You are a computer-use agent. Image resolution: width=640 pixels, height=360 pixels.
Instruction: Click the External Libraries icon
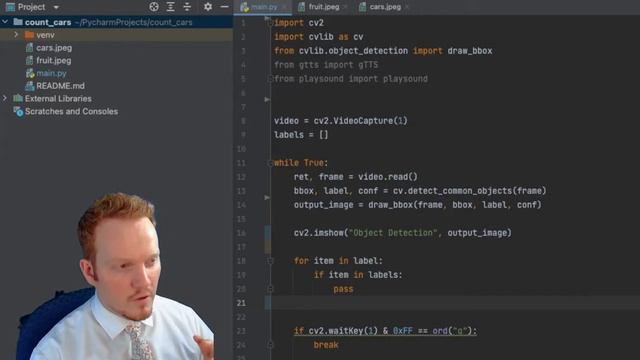[x=18, y=98]
